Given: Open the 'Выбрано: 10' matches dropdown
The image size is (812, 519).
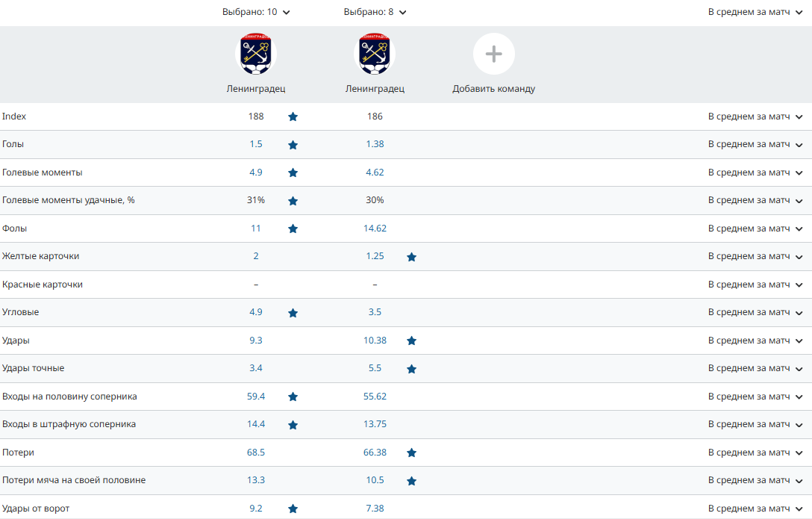Looking at the screenshot, I should pos(256,12).
